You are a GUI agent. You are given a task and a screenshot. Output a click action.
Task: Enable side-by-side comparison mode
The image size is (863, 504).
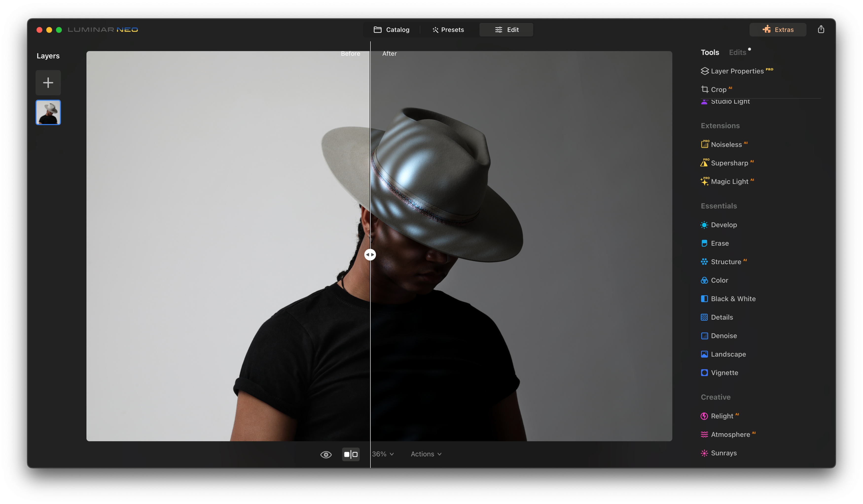(350, 454)
